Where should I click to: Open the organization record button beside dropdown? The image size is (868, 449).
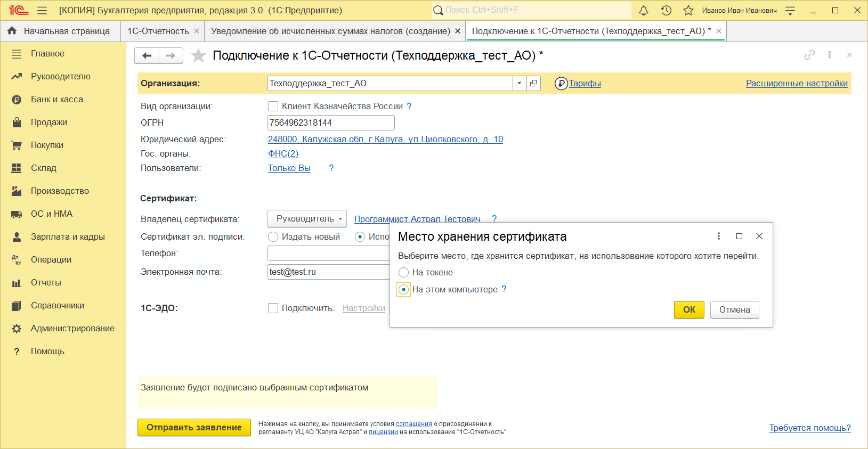(533, 83)
